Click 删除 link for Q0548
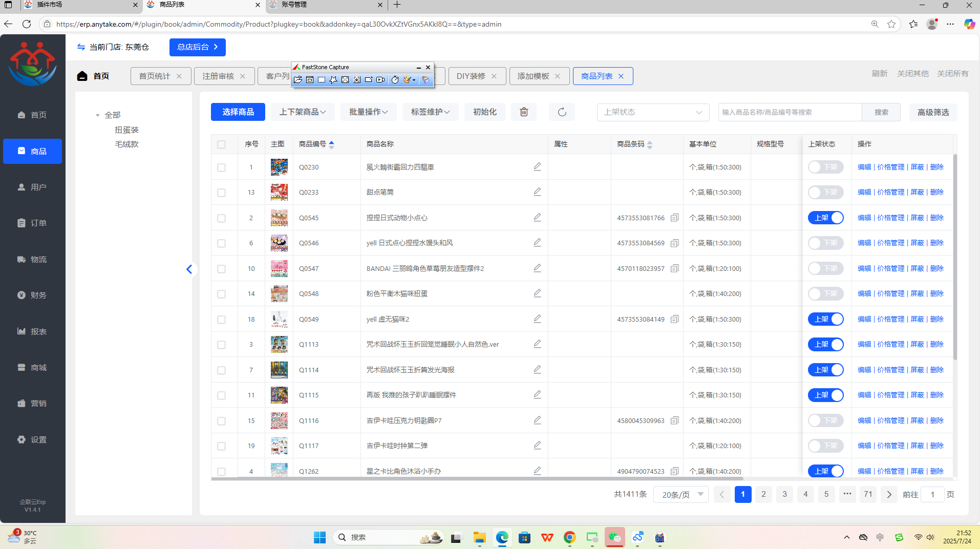Image resolution: width=980 pixels, height=549 pixels. 937,293
